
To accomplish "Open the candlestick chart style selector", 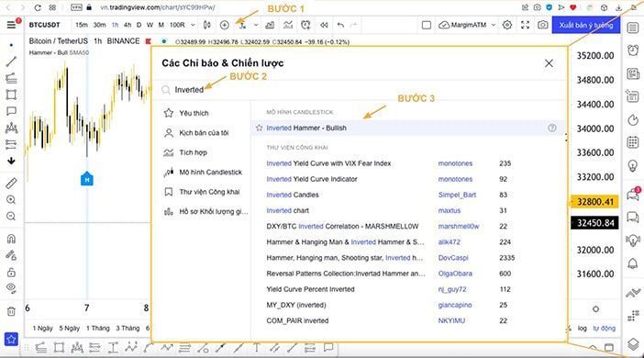I will click(207, 25).
